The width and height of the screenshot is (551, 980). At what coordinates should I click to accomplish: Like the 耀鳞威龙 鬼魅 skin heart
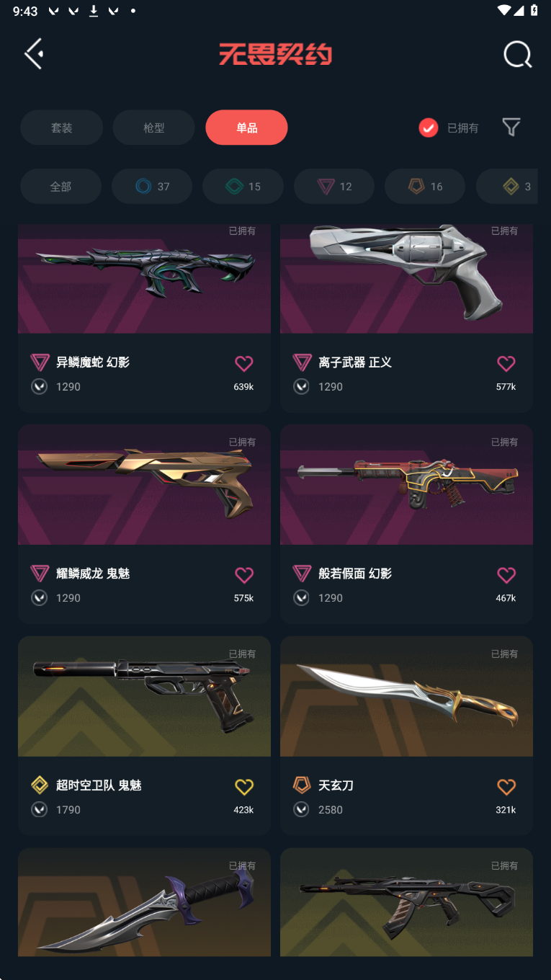244,574
